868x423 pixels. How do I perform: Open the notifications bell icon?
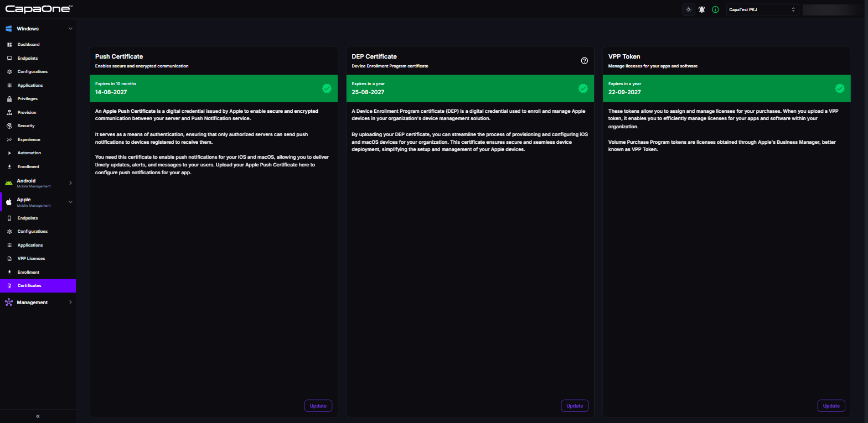pos(702,9)
